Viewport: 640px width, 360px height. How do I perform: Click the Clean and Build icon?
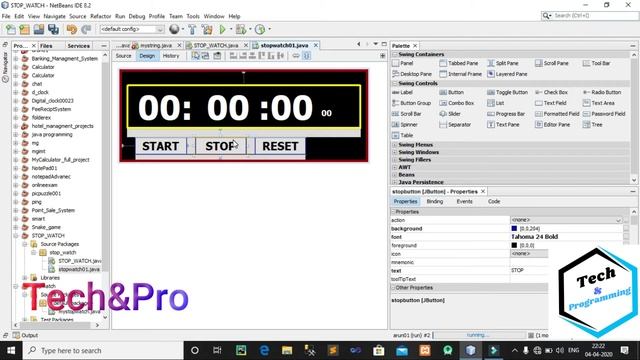click(x=207, y=29)
